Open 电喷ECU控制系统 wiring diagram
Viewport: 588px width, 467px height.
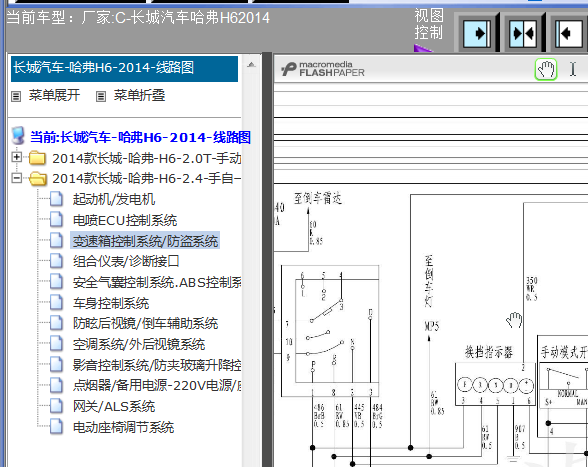pos(124,220)
